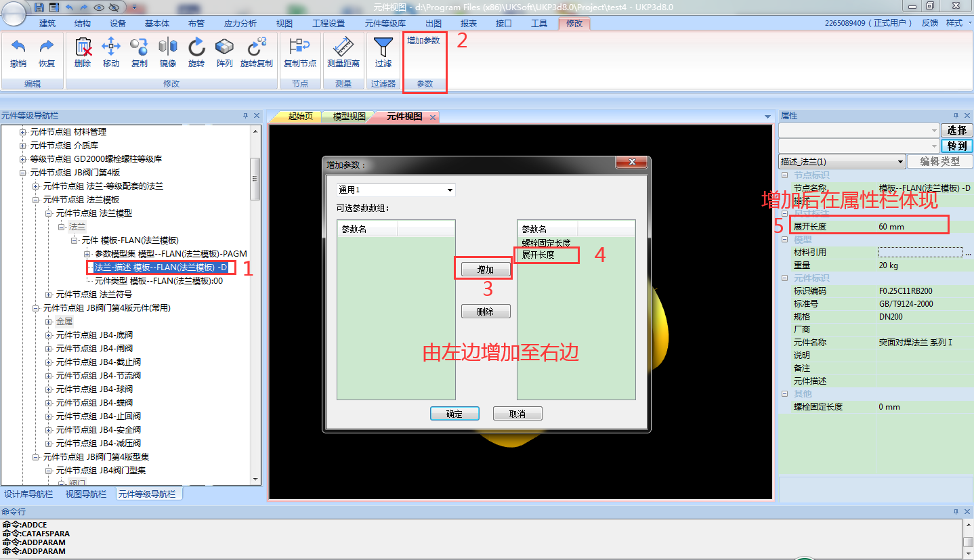
Task: Open the 测量距离 measure distance tool
Action: (343, 51)
